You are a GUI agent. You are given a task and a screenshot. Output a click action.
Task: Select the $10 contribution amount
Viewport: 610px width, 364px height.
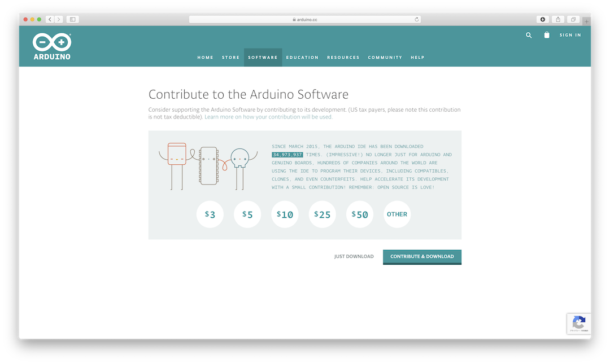point(285,214)
